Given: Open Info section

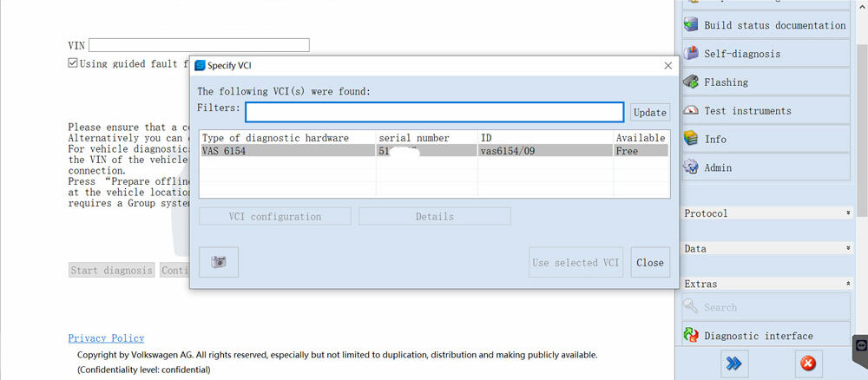Looking at the screenshot, I should pos(766,139).
